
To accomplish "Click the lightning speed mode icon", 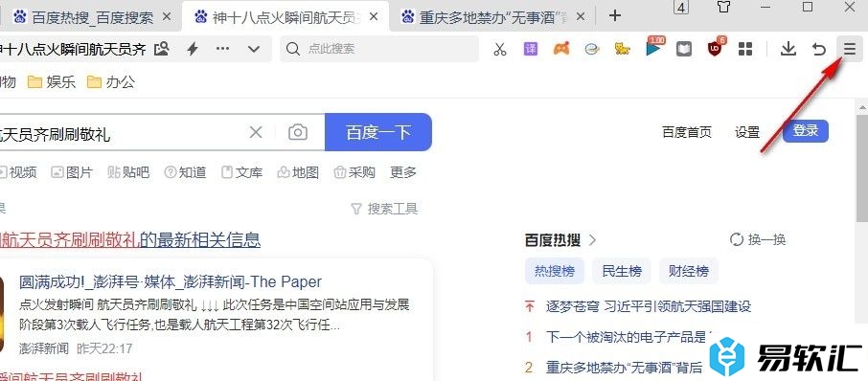I will coord(192,49).
